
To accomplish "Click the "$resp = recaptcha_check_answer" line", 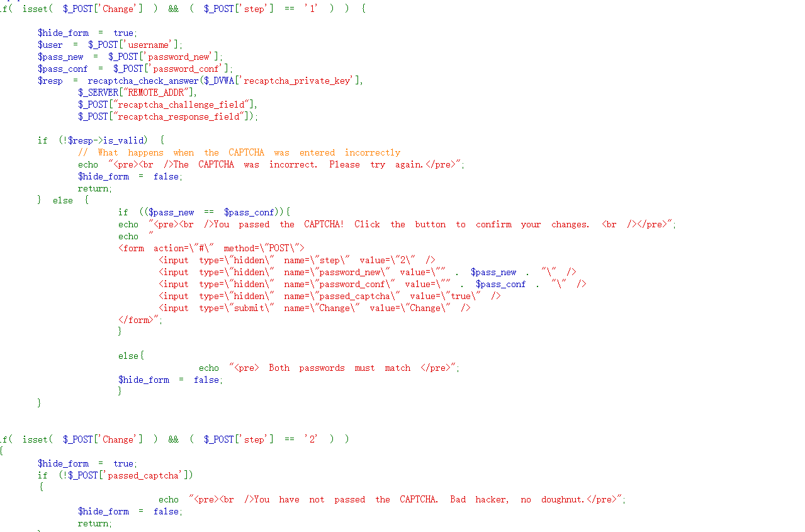I will tap(201, 81).
